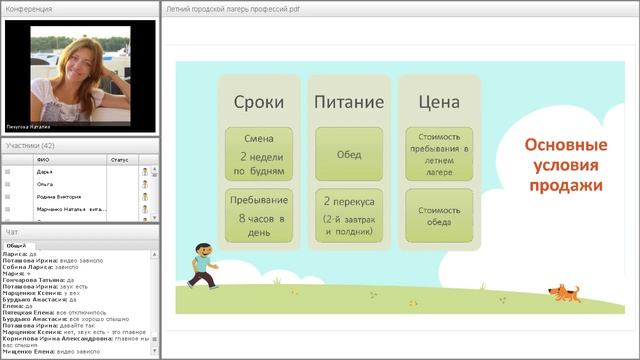Click the 2 перекуса box on the slide
Screen dimensions: 640x360
point(349,216)
